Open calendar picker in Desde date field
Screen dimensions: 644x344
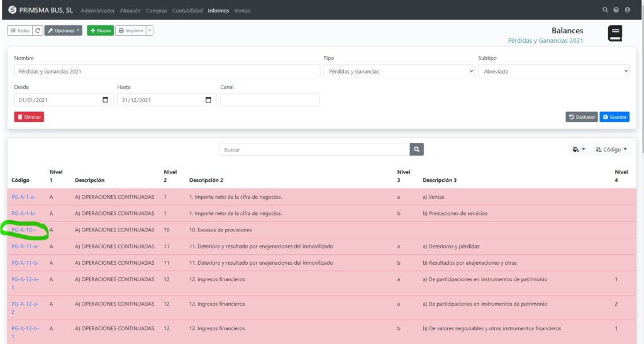(105, 100)
